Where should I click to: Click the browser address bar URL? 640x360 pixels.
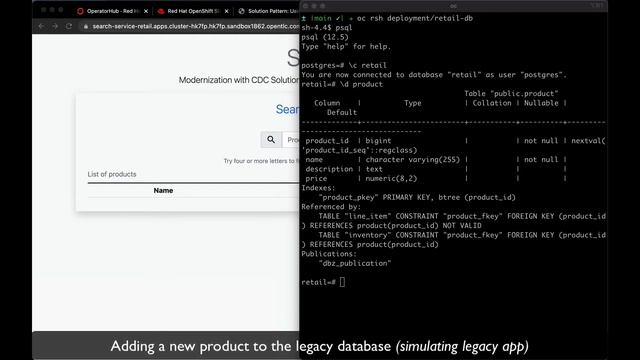(196, 27)
